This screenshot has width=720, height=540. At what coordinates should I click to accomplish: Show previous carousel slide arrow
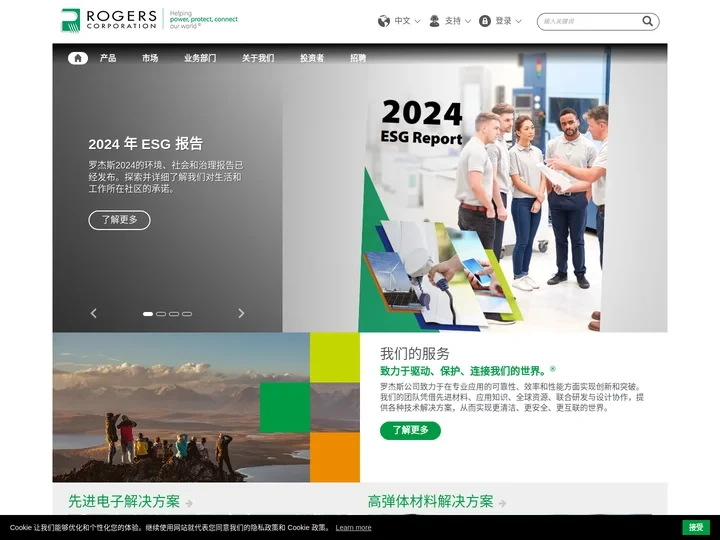pyautogui.click(x=94, y=313)
